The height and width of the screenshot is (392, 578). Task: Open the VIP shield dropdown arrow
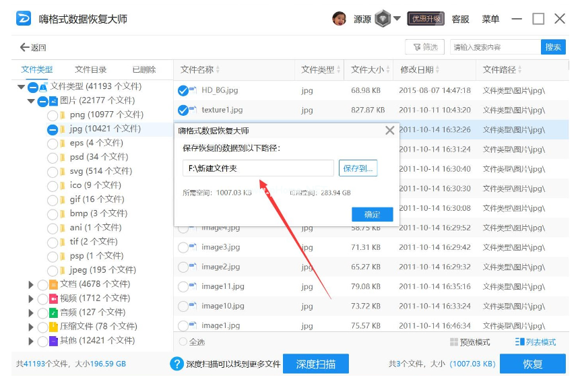(x=397, y=18)
